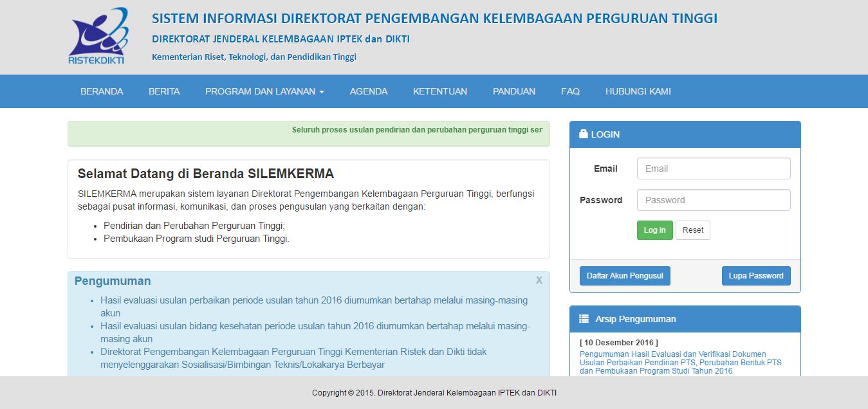Click Daftar Akun Pengusul button

tap(625, 276)
